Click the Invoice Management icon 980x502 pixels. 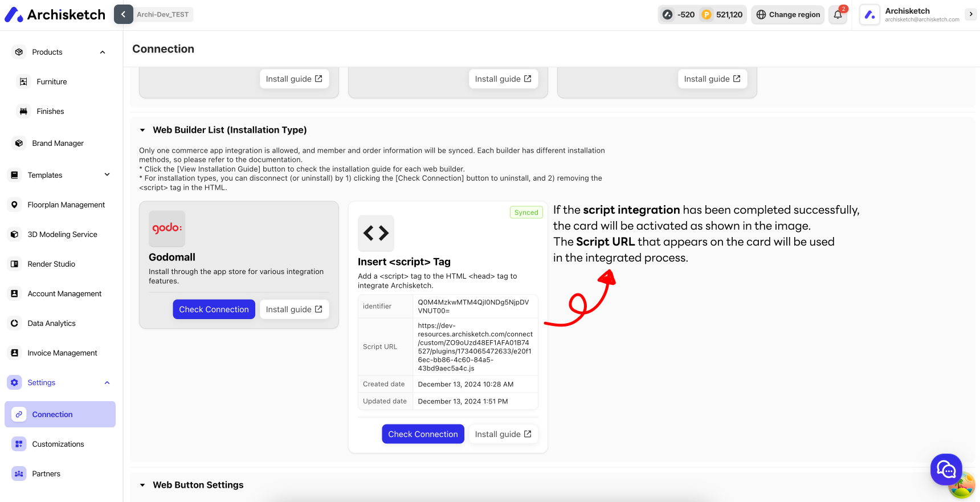(x=15, y=353)
